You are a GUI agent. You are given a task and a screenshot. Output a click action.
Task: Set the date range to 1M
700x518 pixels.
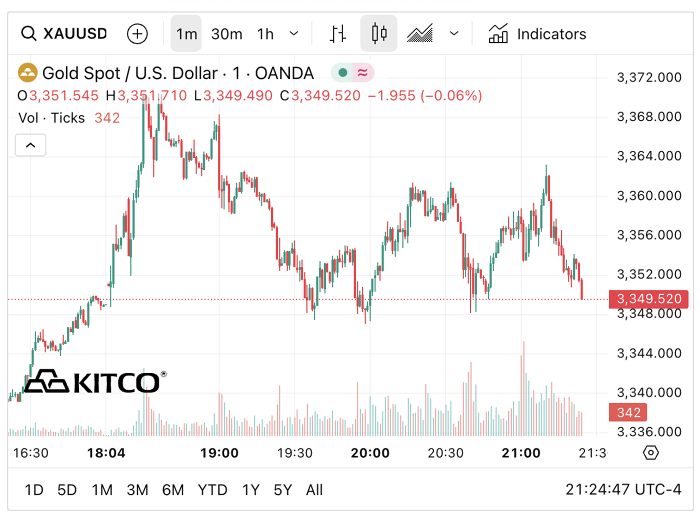click(102, 490)
